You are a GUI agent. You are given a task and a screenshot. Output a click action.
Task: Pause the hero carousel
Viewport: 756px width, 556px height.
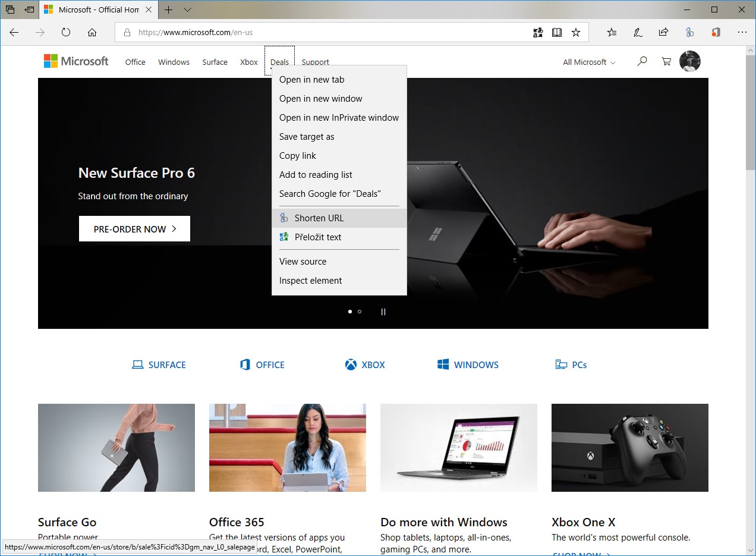click(x=383, y=312)
